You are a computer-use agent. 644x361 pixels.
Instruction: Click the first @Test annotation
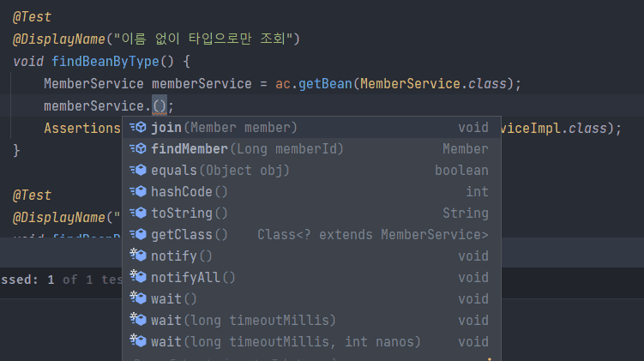tap(32, 17)
